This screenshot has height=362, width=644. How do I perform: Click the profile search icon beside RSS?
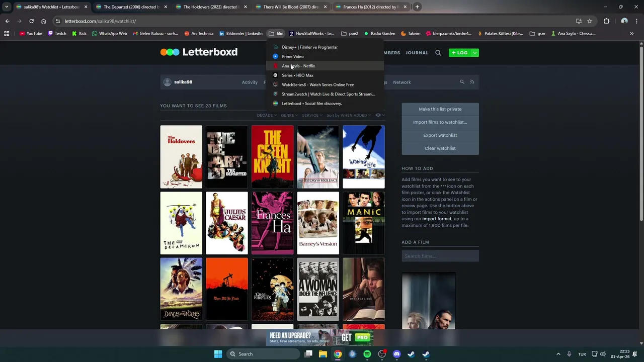[462, 82]
